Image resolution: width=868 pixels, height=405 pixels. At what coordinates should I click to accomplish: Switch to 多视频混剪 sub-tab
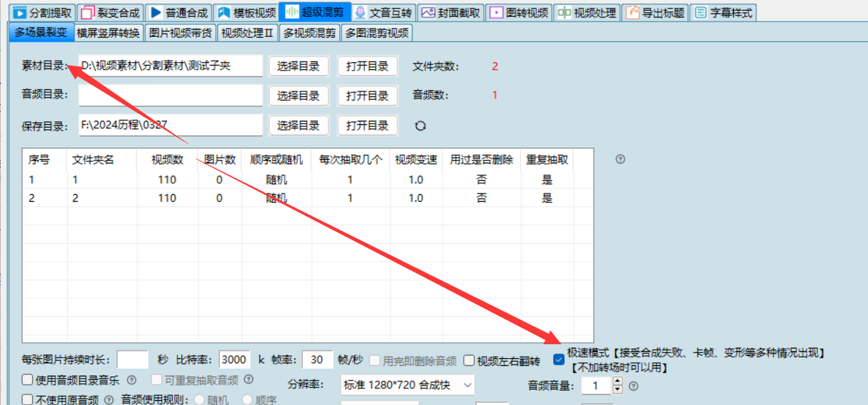[309, 32]
